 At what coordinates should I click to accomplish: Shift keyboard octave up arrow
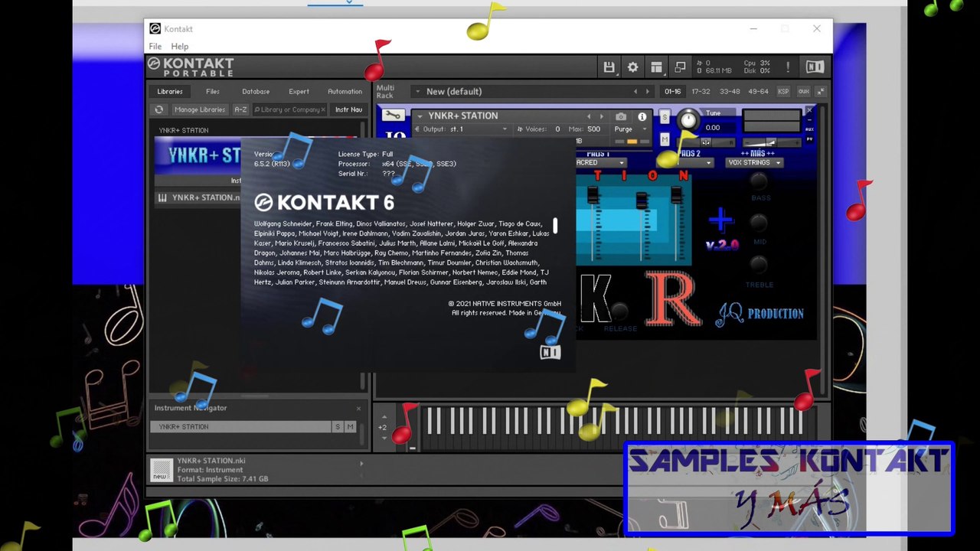tap(383, 419)
